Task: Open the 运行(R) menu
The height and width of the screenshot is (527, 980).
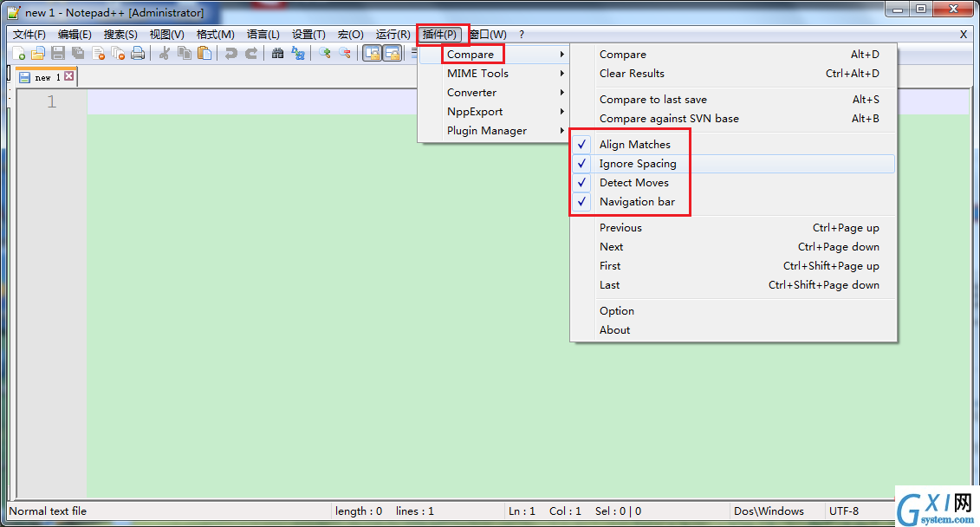Action: click(393, 35)
